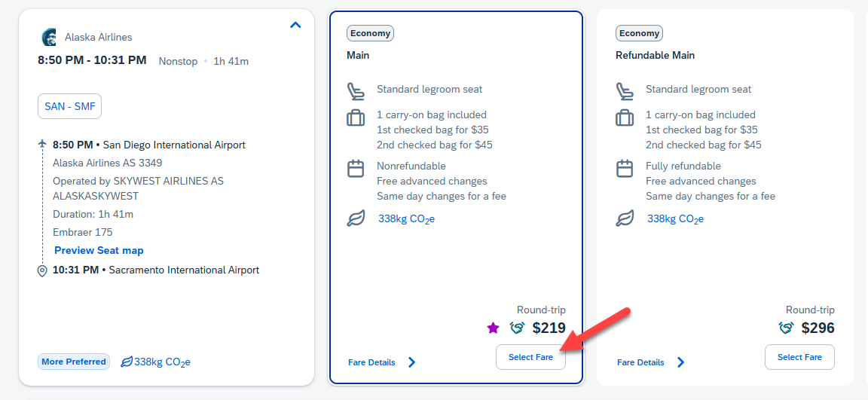This screenshot has width=868, height=400.
Task: Click the calendar icon in Refundable Main
Action: pyautogui.click(x=625, y=169)
